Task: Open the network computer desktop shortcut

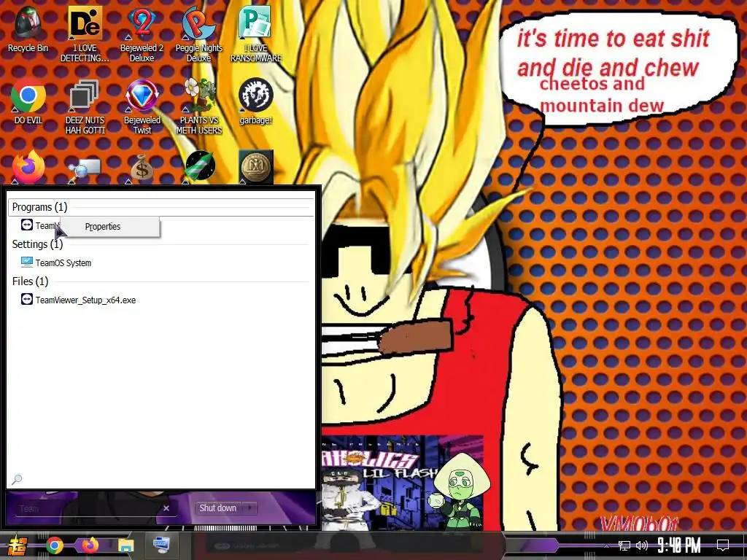Action: pyautogui.click(x=85, y=169)
